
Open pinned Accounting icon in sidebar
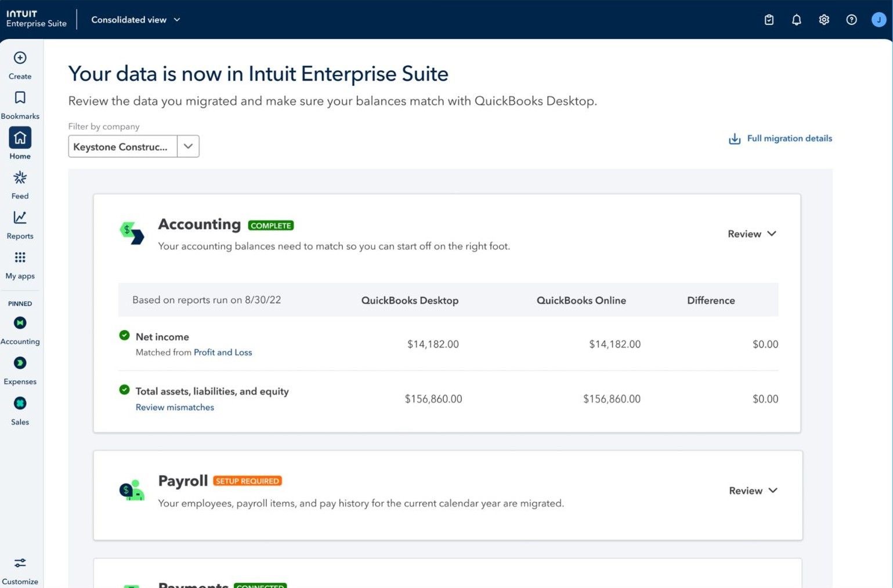point(20,323)
